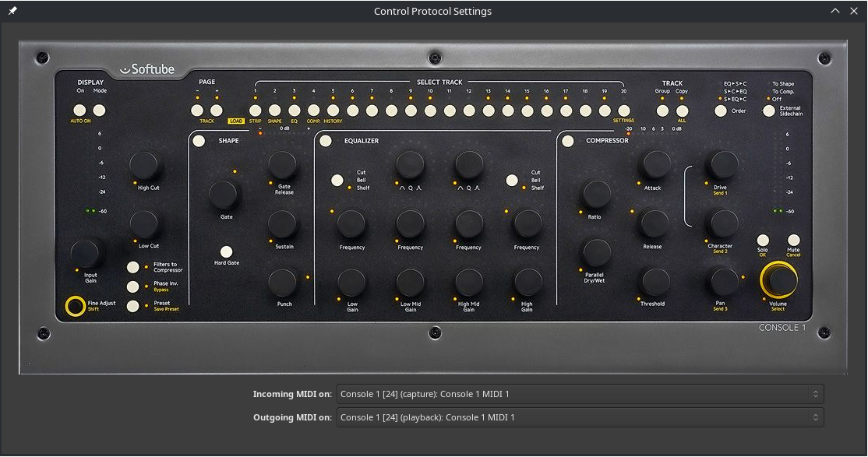Toggle the Shape section on button
This screenshot has height=457, width=868.
[x=199, y=141]
